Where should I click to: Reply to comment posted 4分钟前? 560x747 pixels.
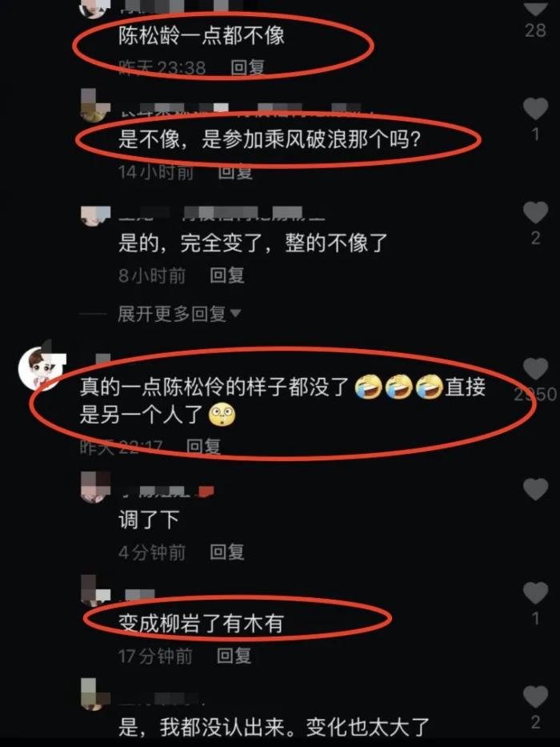click(x=227, y=552)
